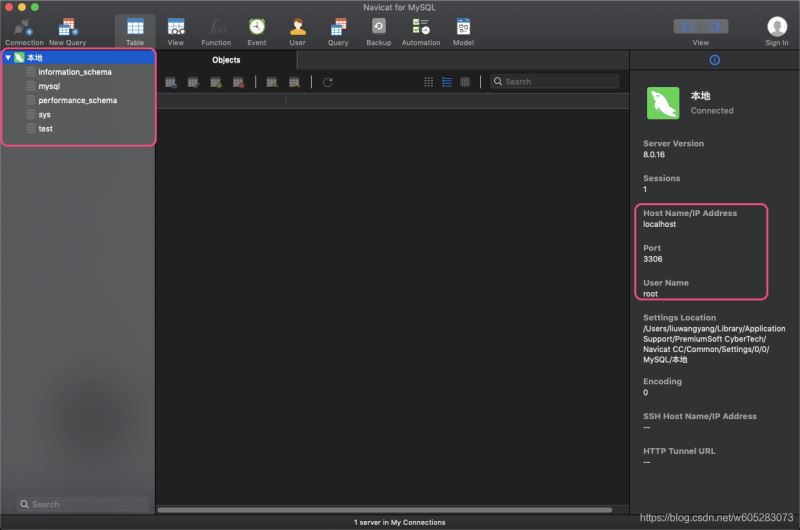Open the Automation toolbar icon
This screenshot has width=800, height=530.
(421, 28)
